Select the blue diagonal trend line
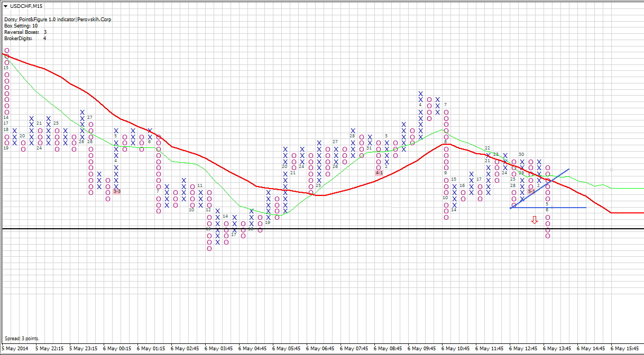This screenshot has height=355, width=644. [x=540, y=189]
